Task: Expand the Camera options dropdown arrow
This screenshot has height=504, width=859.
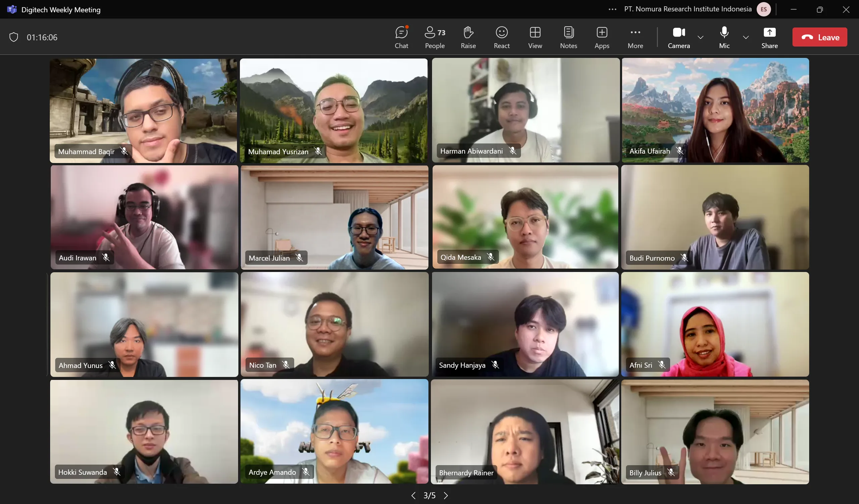Action: coord(700,37)
